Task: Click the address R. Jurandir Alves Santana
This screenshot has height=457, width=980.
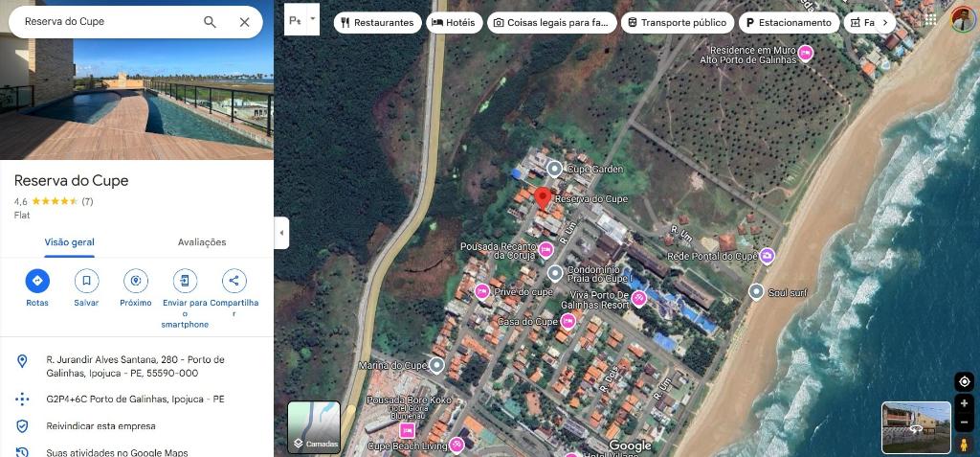Action: 136,366
